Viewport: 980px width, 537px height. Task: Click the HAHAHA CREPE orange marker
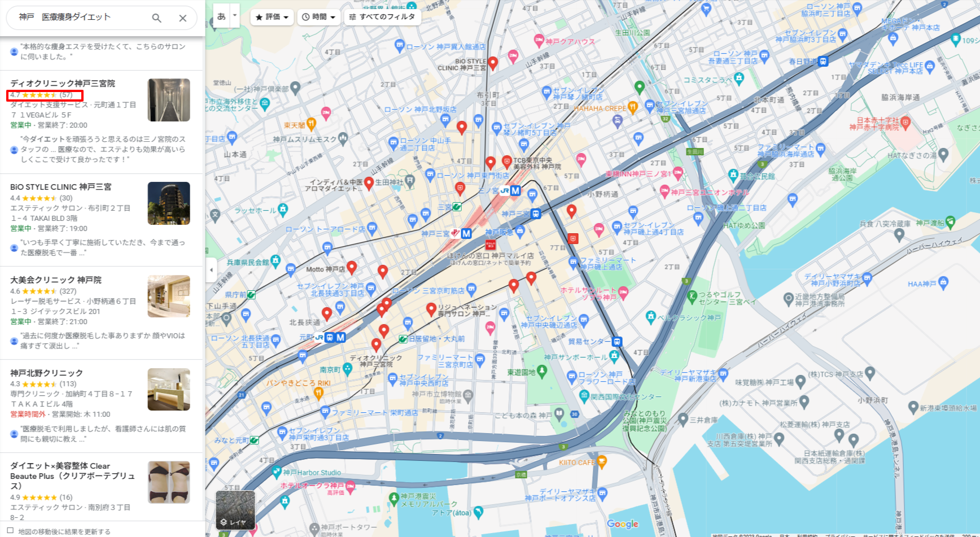633,106
